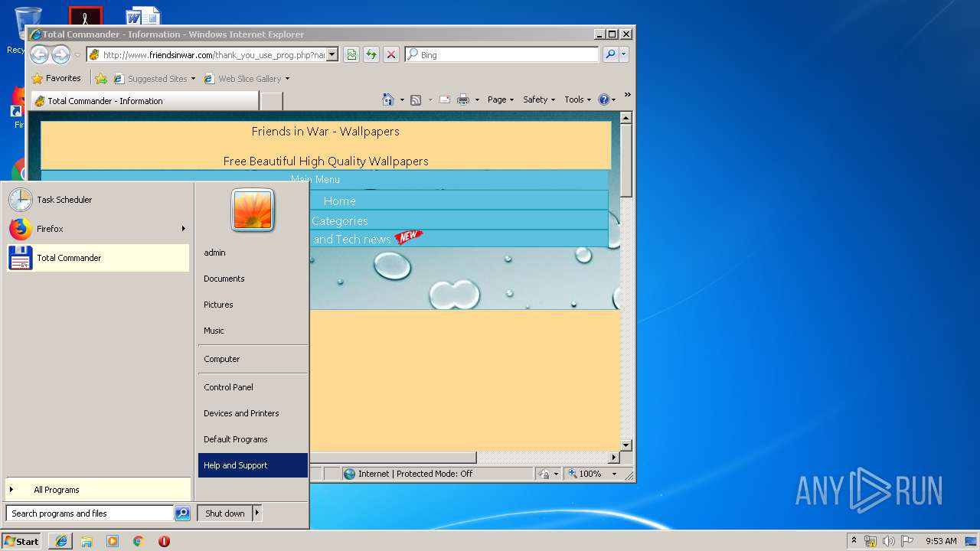
Task: Click the Start button
Action: point(21,541)
